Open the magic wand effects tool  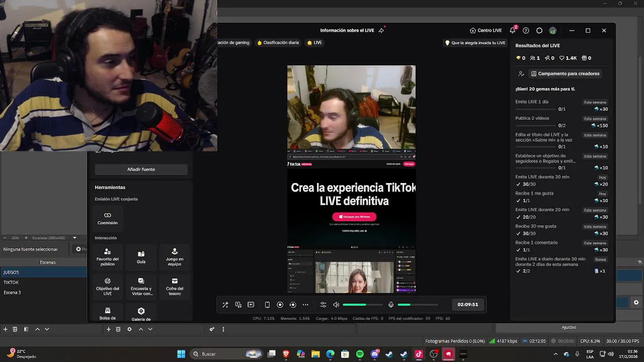click(x=225, y=305)
